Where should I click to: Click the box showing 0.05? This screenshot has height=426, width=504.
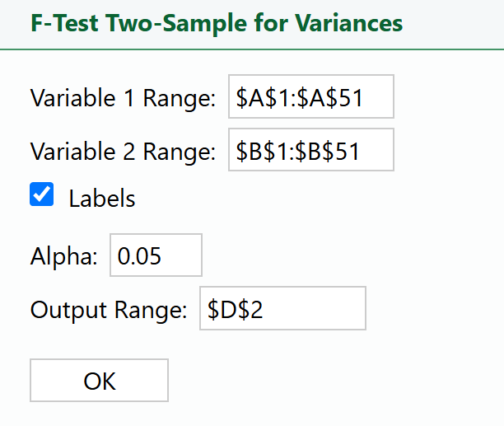(156, 255)
